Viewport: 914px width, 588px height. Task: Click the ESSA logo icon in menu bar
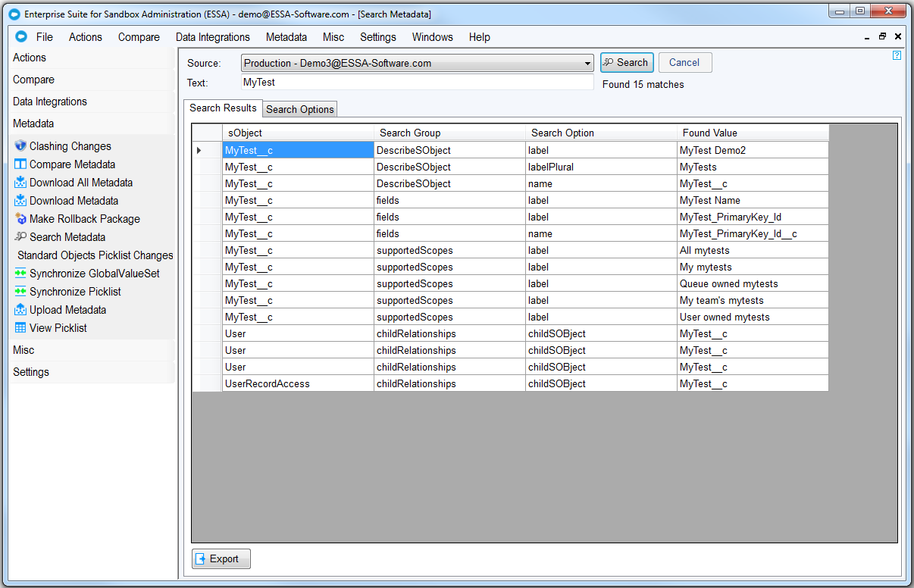[21, 36]
